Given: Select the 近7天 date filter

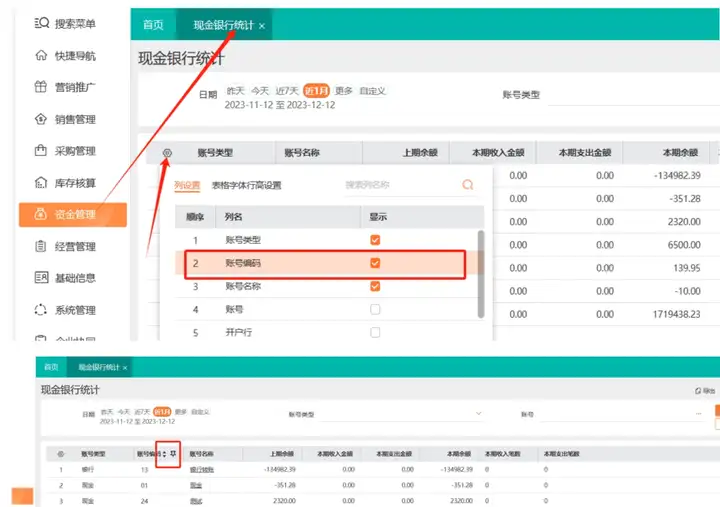Looking at the screenshot, I should tap(287, 91).
